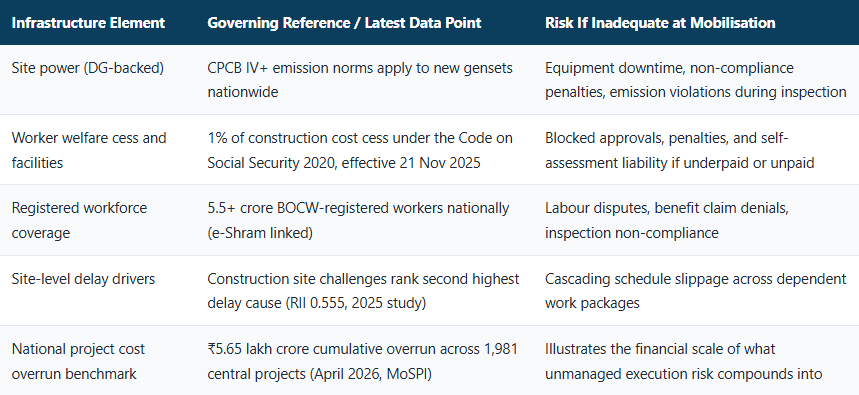Click the National project cost overrun benchmark cell
Image resolution: width=859 pixels, height=395 pixels.
78,361
